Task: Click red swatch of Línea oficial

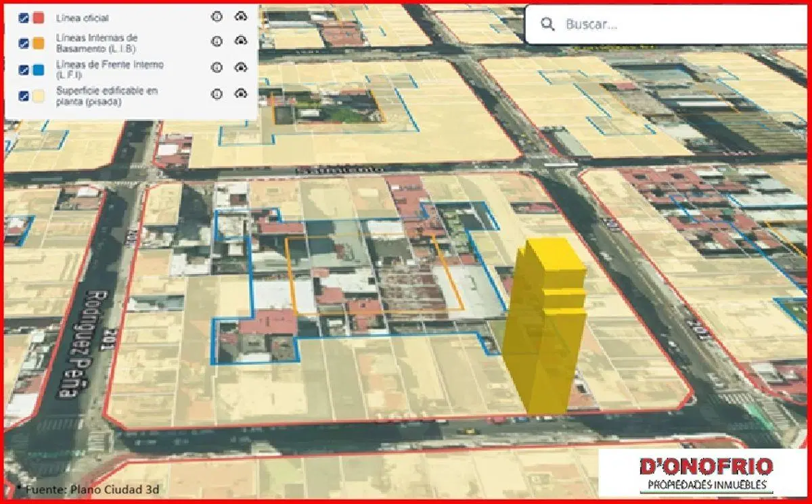Action: tap(39, 18)
